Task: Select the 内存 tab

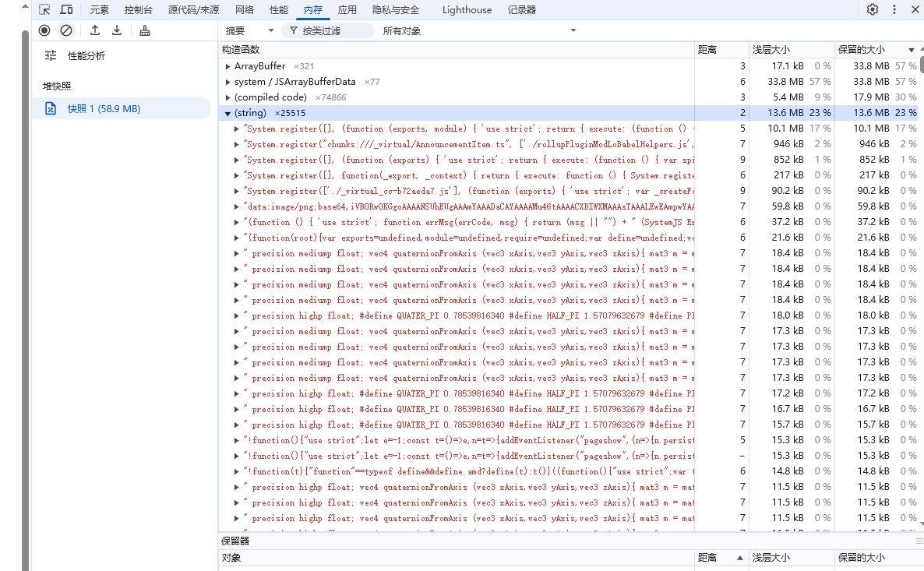Action: click(x=313, y=10)
